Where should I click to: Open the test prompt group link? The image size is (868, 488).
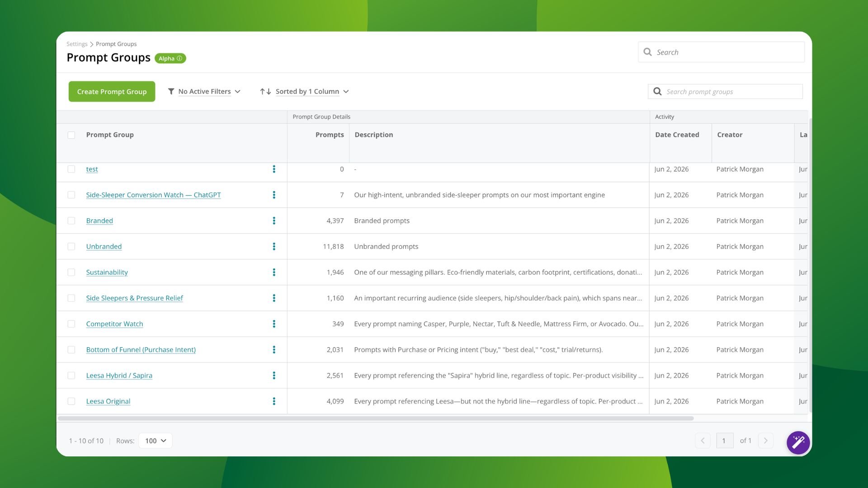click(92, 169)
